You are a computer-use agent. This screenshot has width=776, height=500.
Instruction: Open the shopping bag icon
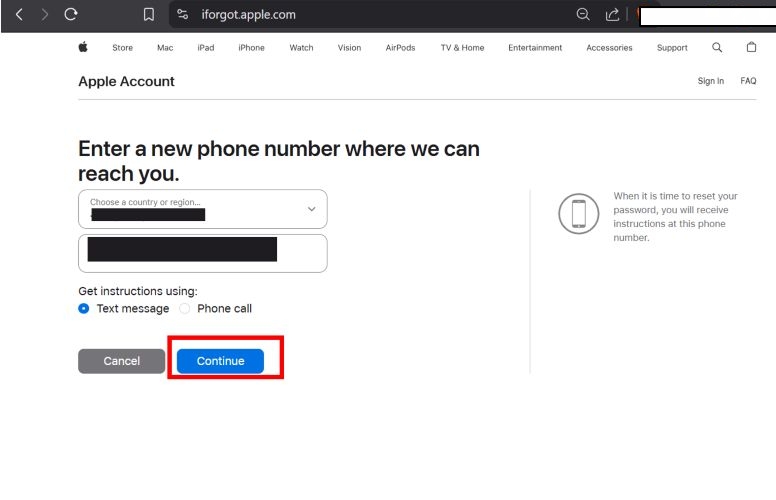[751, 48]
